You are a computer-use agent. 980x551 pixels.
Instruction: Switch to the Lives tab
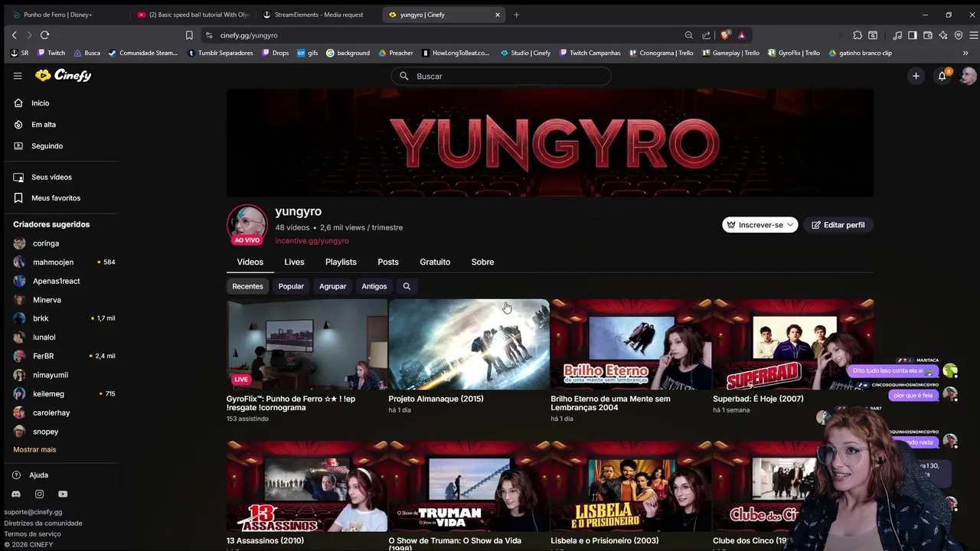294,262
